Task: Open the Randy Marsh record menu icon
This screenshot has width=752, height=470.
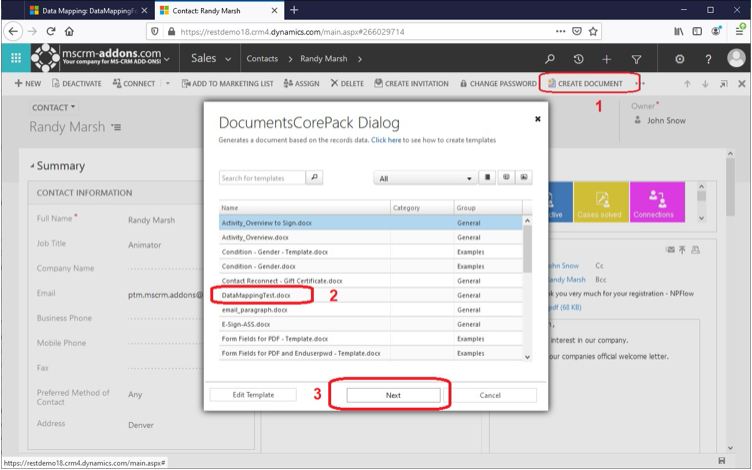Action: coord(116,127)
